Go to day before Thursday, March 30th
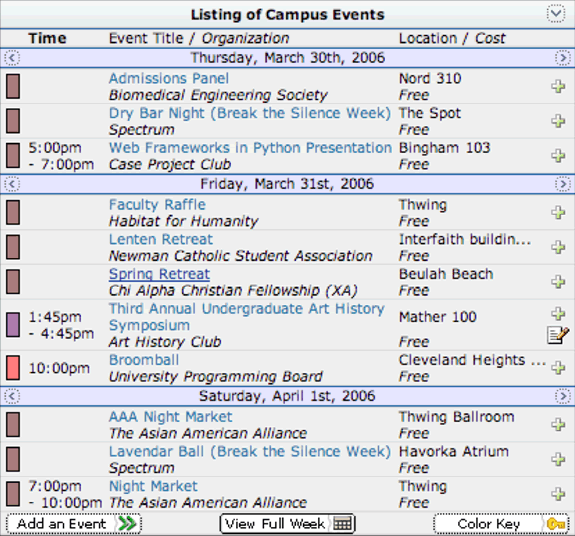This screenshot has height=536, width=575. click(12, 58)
